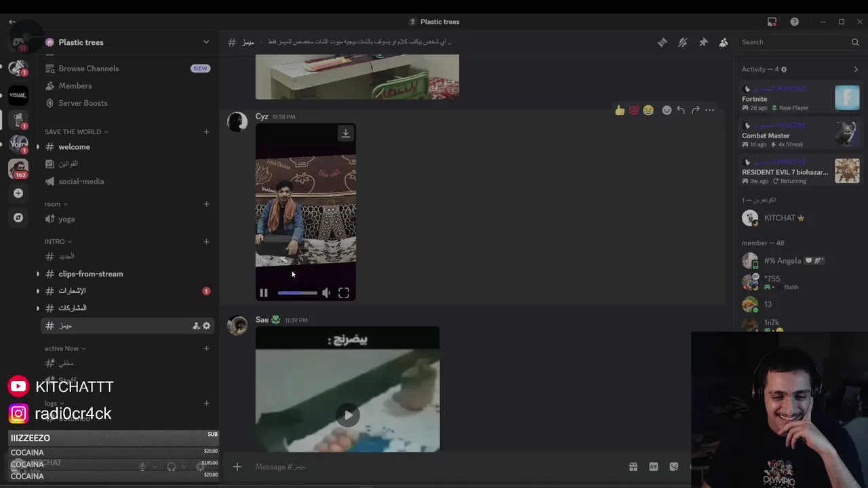Toggle the muted bell notification icon in the header
This screenshot has height=488, width=868.
point(683,42)
